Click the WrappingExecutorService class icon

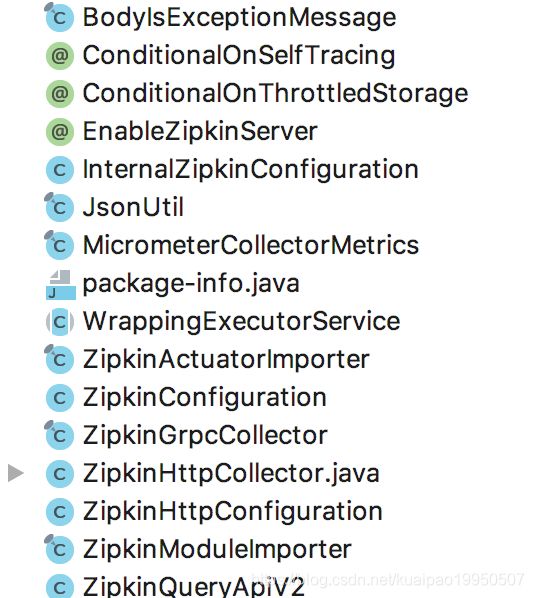[60, 322]
